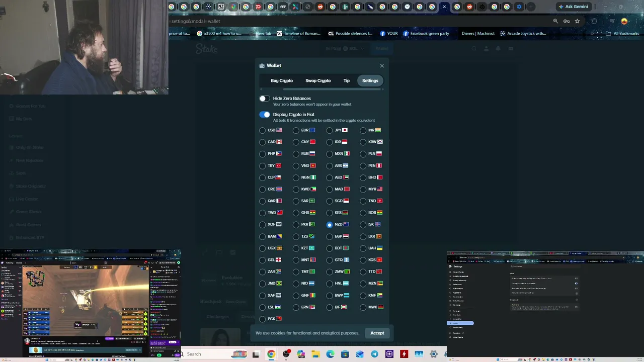Open the x3500 m4 how to bookmark

coord(219,34)
